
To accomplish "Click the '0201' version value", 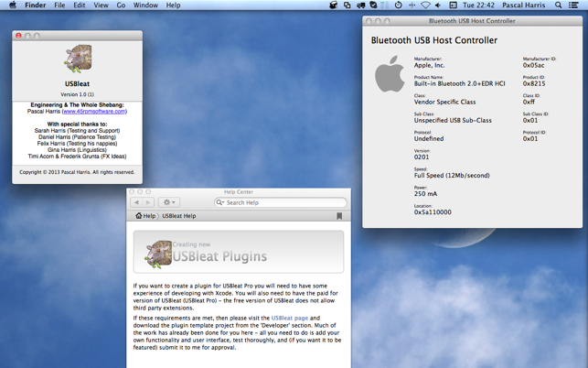I will pos(422,157).
